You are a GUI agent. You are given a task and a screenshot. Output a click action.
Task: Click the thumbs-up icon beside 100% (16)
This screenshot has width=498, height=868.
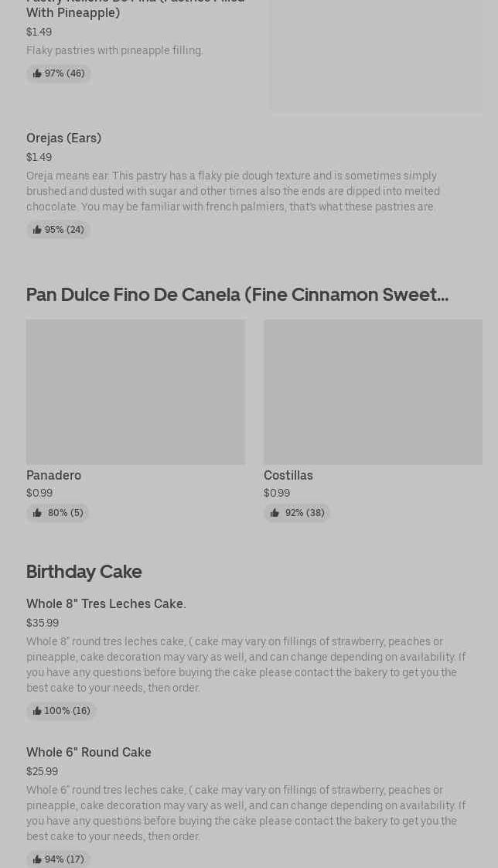(x=37, y=712)
